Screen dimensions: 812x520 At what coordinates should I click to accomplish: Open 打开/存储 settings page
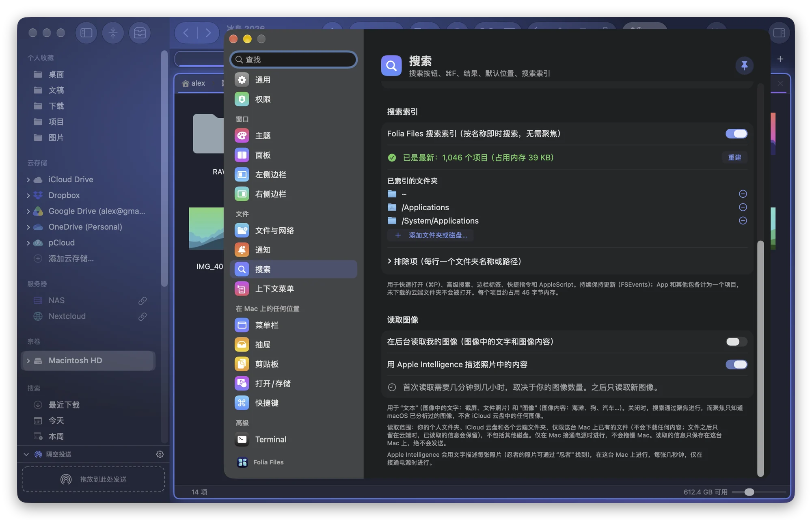[x=293, y=384]
